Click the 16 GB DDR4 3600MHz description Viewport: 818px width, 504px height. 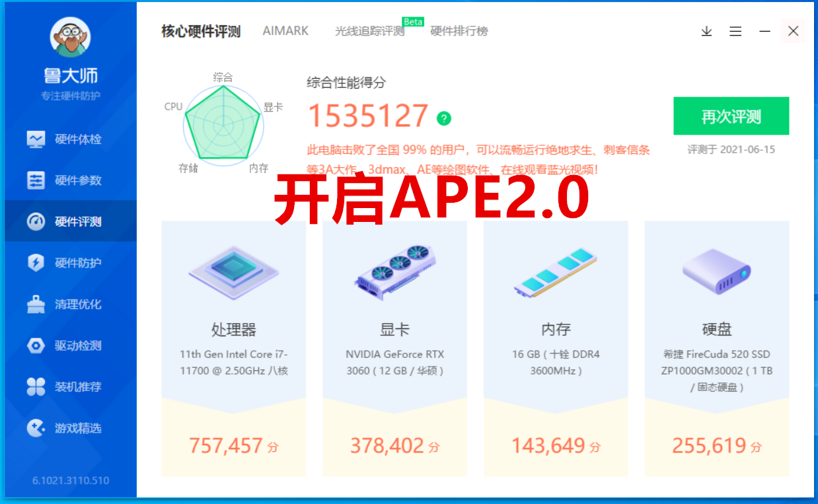[556, 362]
